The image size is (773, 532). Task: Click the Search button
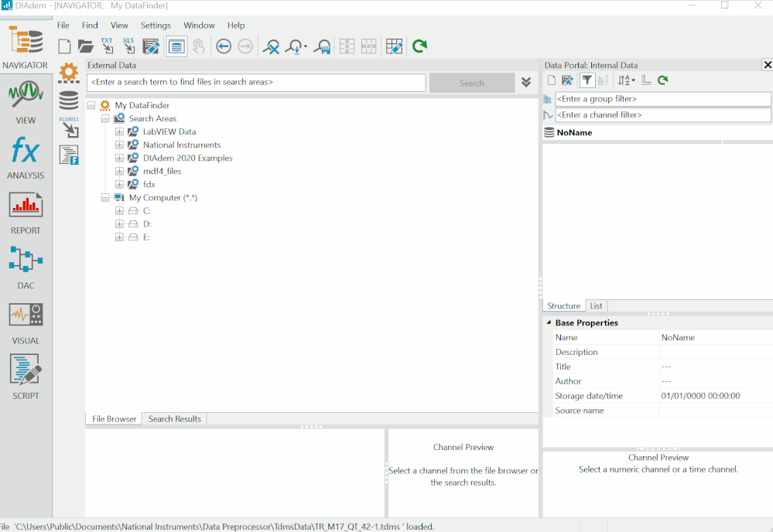click(472, 84)
